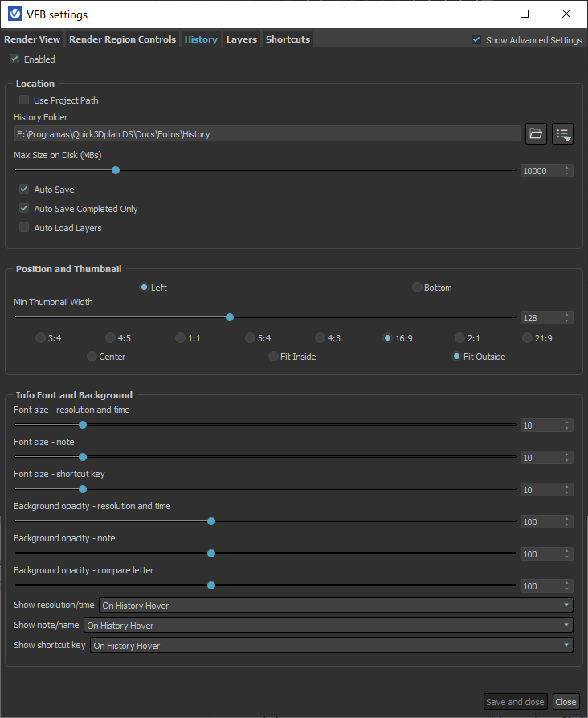Screen dimensions: 588x718
Task: Click Background opacity note stepper arrows
Action: (x=567, y=554)
